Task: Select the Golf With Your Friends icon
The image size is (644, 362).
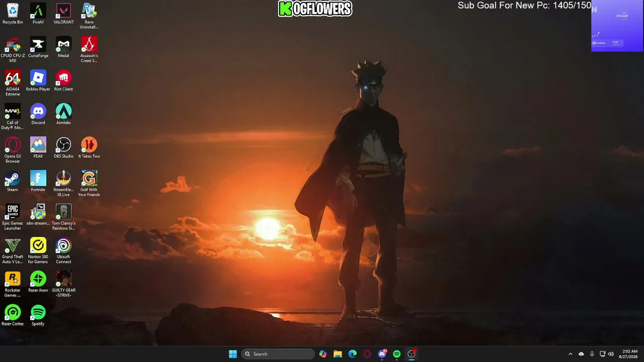Action: pos(89,184)
